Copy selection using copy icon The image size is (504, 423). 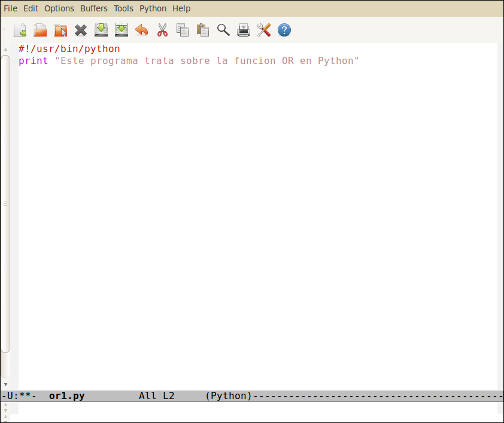[x=183, y=30]
